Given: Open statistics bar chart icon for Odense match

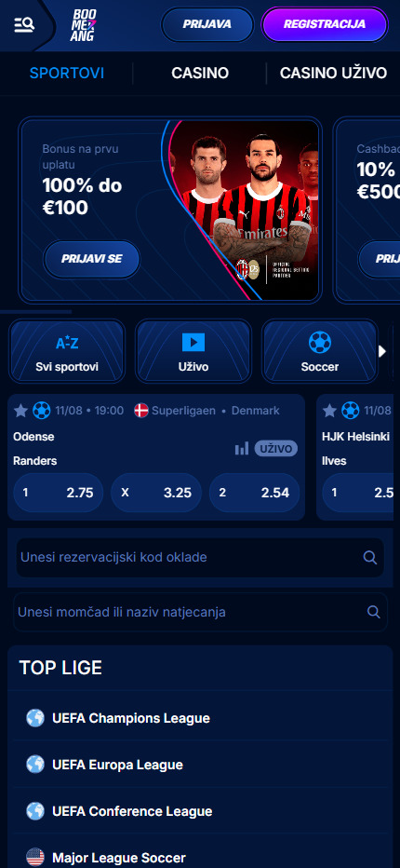Looking at the screenshot, I should click(x=242, y=448).
